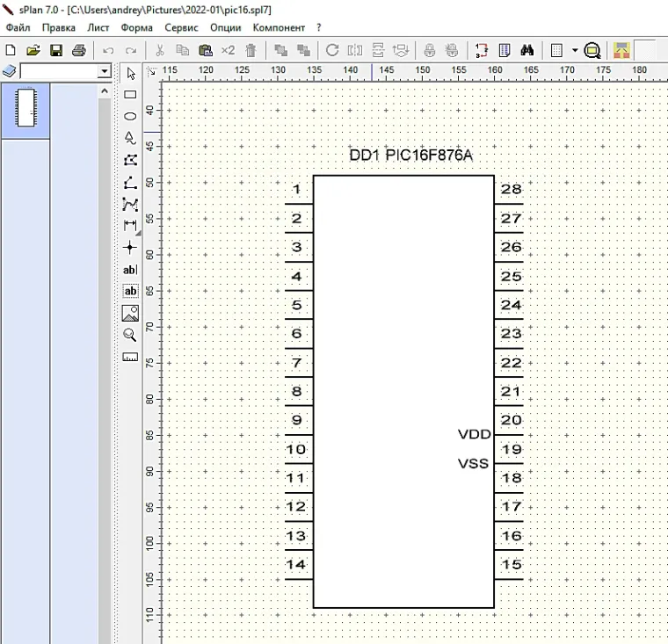668x644 pixels.
Task: Click the Rotate toolbar icon
Action: pyautogui.click(x=332, y=50)
